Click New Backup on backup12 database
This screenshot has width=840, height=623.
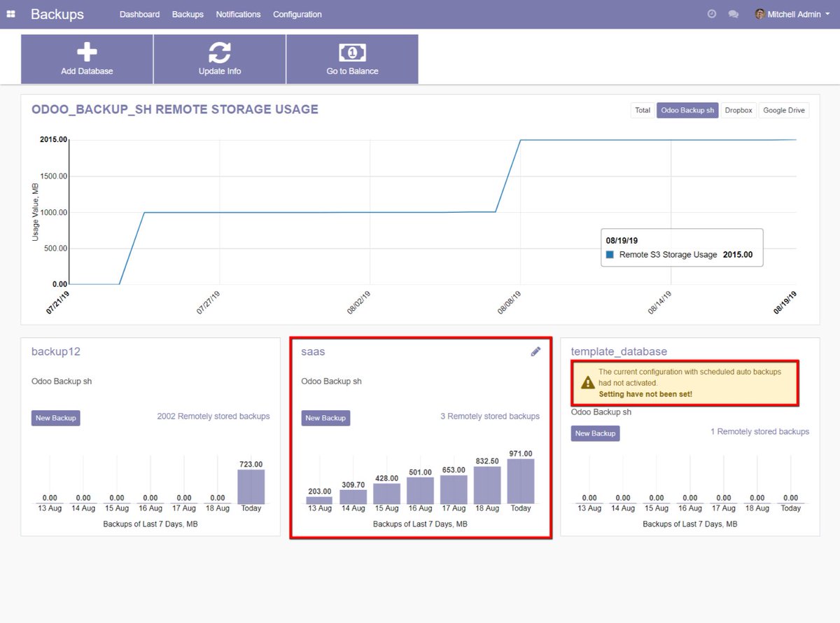click(x=55, y=418)
